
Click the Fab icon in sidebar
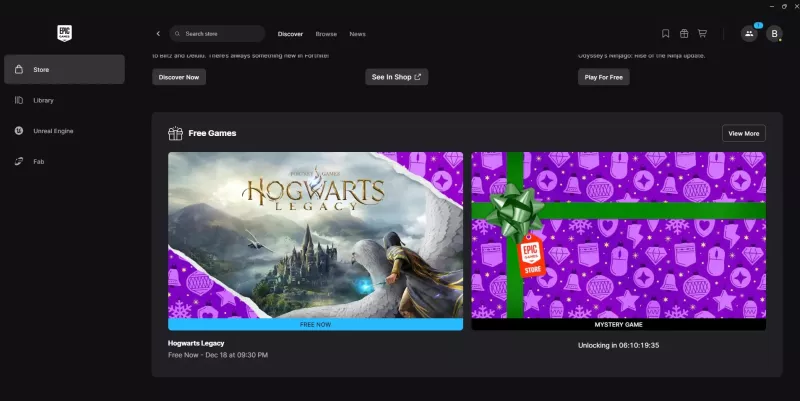[19, 162]
